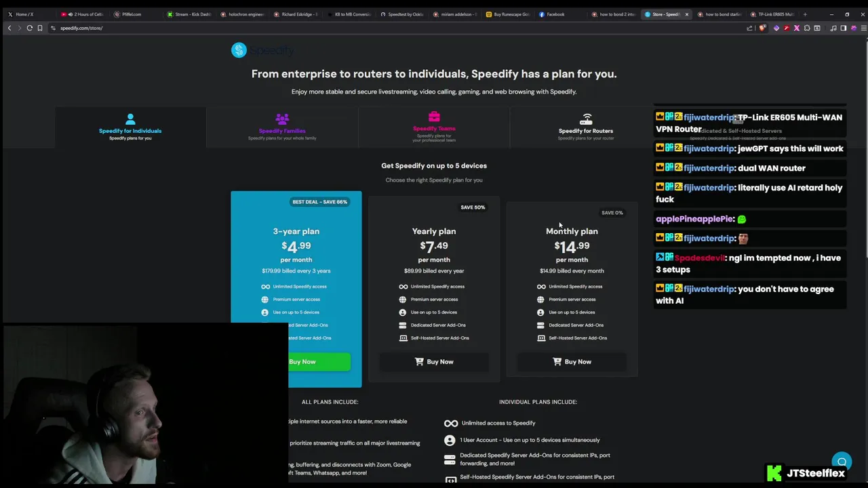The width and height of the screenshot is (868, 488).
Task: Switch to the KB to MB Conversion tab
Action: pos(351,14)
